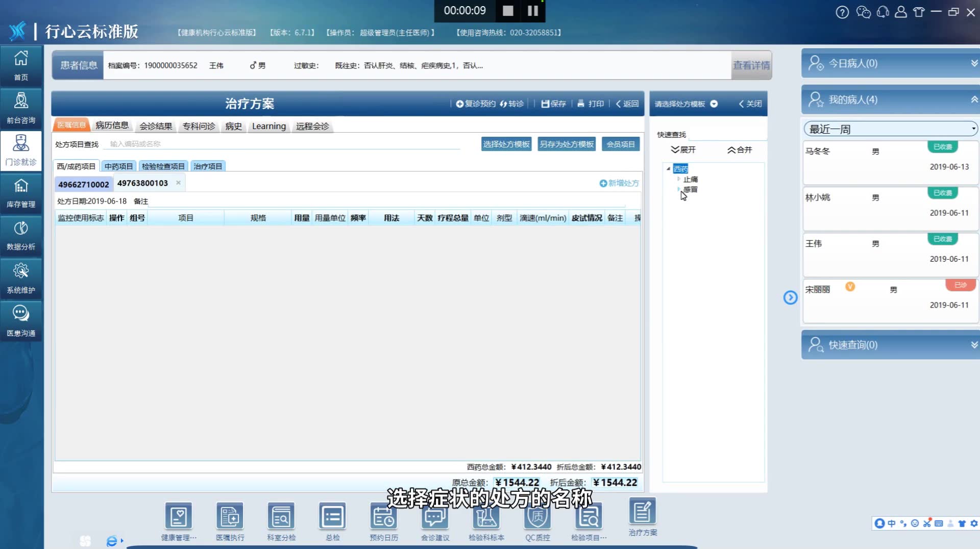
Task: Click the Internet Explorer taskbar icon
Action: pos(112,541)
